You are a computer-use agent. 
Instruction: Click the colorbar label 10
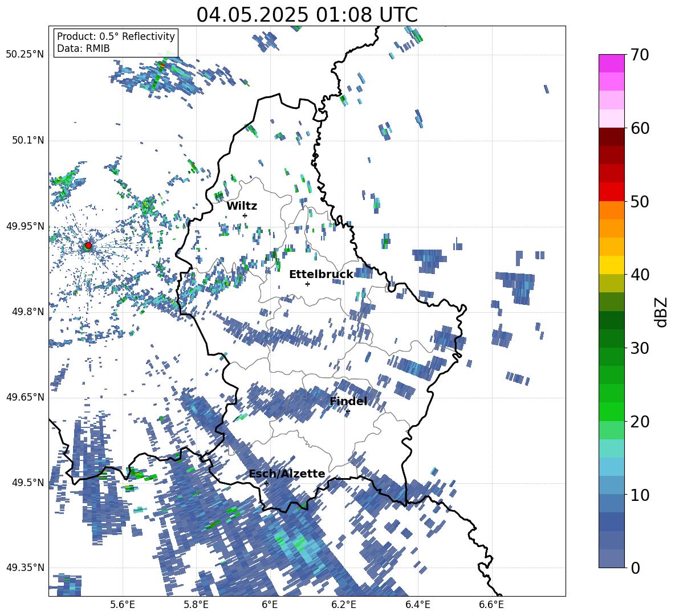pyautogui.click(x=640, y=495)
